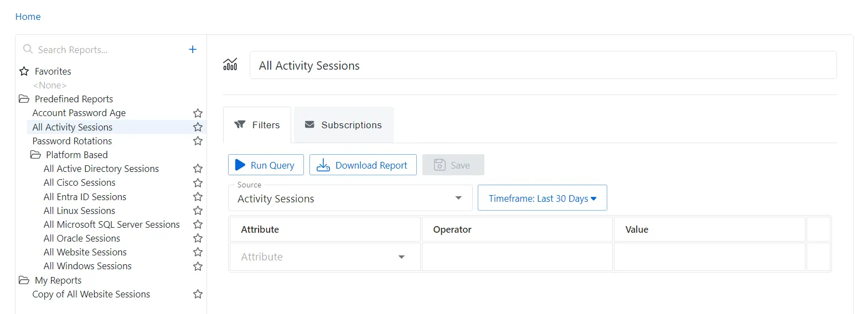The image size is (868, 314).
Task: Star the All Activity Sessions report
Action: 198,127
